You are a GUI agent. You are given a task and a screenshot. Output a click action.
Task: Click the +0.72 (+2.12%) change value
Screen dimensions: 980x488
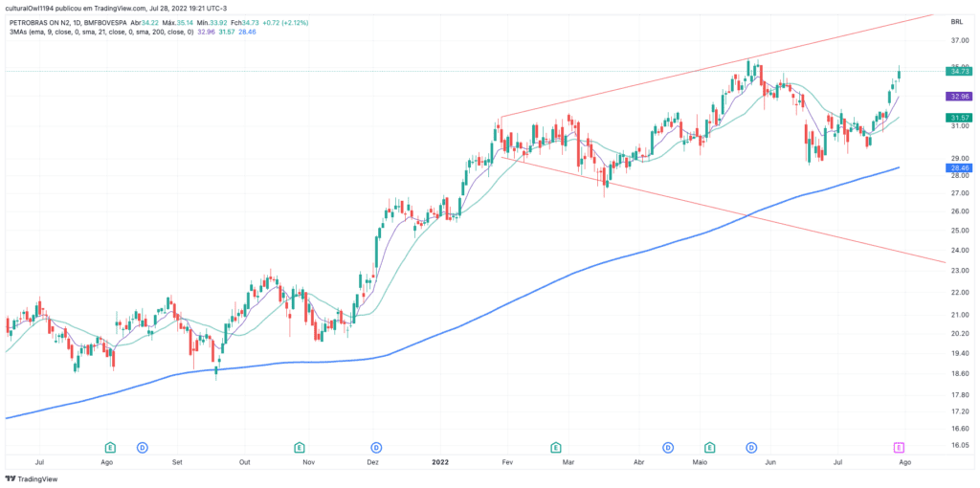click(x=285, y=23)
